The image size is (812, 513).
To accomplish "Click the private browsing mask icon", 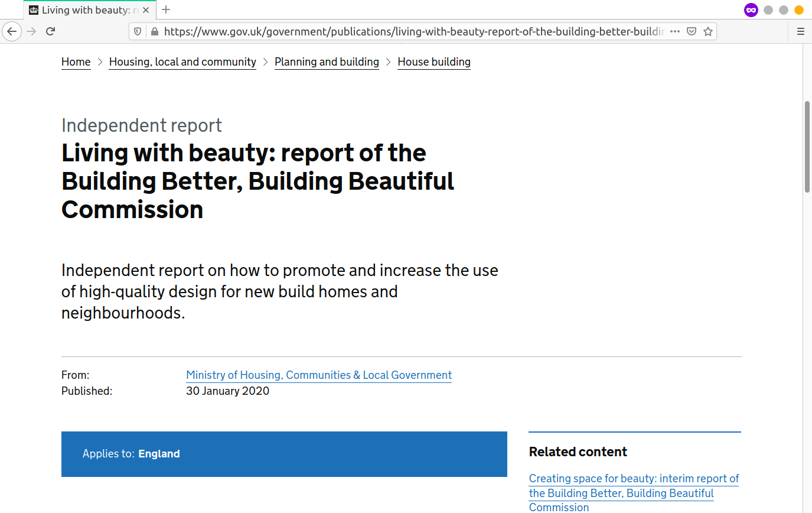I will (751, 10).
